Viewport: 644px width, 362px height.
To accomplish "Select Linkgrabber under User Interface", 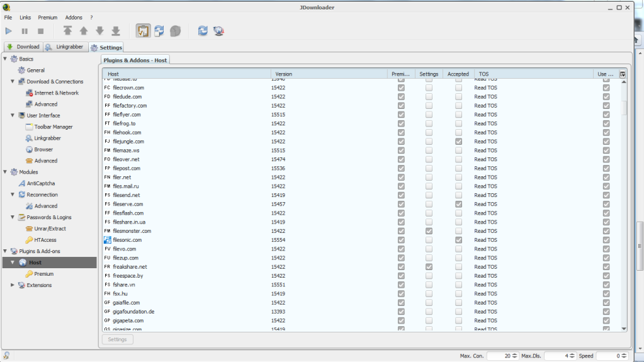I will (47, 138).
